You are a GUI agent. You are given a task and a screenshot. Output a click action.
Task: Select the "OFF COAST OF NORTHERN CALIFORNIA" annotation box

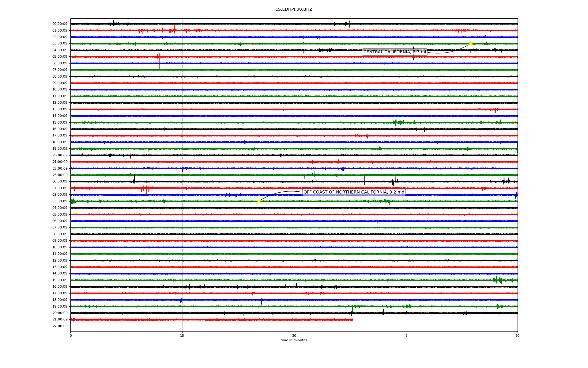[354, 192]
